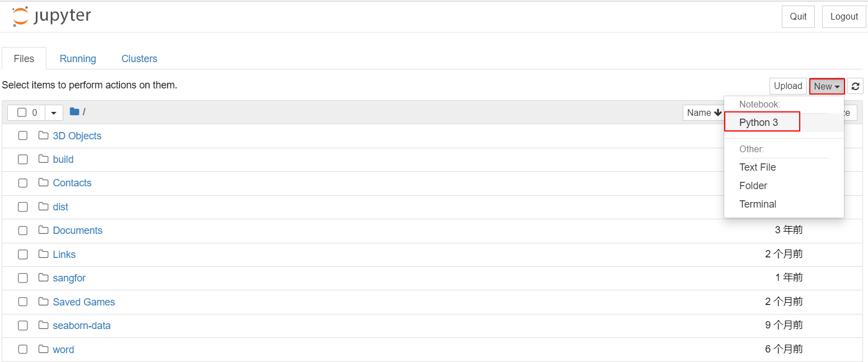
Task: Sort files by Name
Action: [703, 112]
